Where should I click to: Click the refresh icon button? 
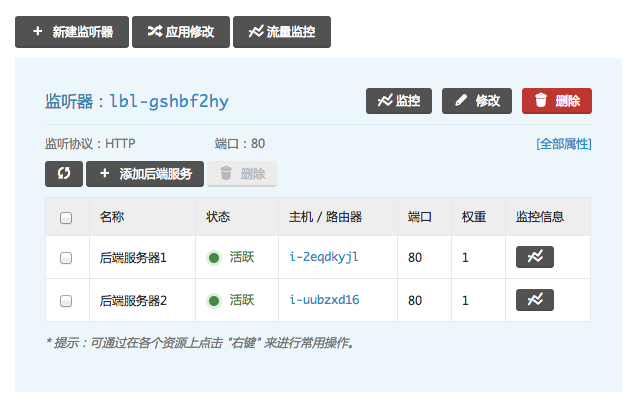click(64, 173)
